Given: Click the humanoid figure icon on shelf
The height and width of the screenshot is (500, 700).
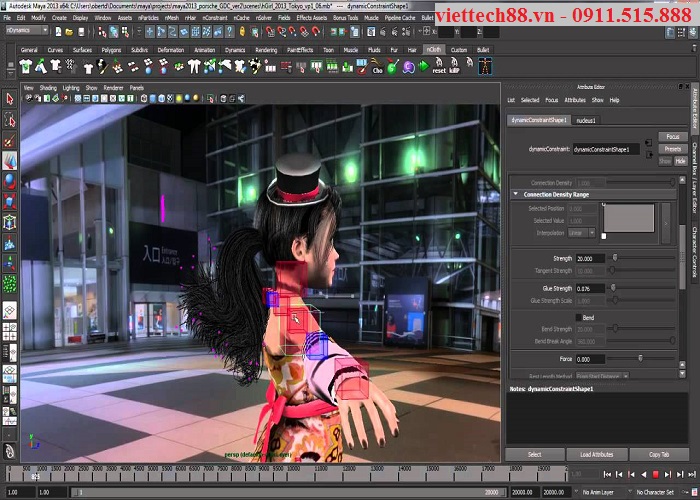Looking at the screenshot, I should click(486, 66).
